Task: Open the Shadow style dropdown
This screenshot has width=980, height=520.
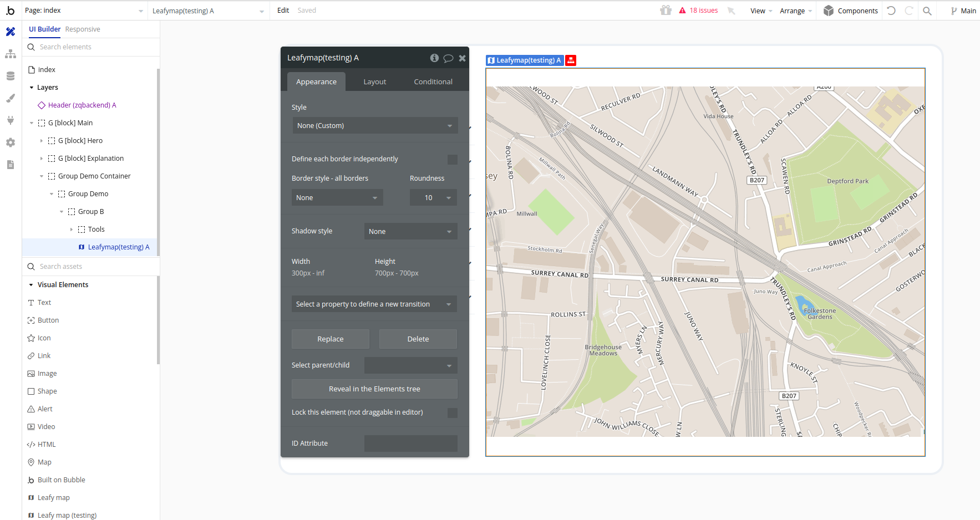Action: click(x=411, y=231)
